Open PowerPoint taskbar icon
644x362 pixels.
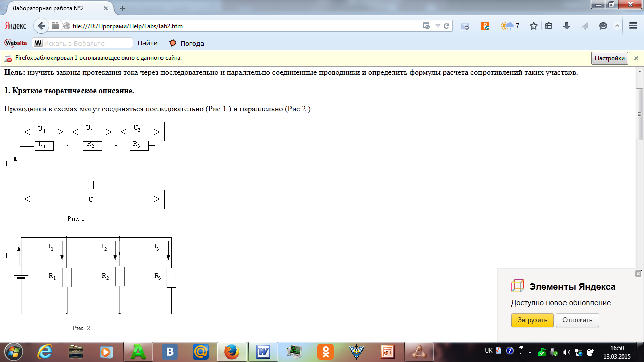[x=388, y=352]
